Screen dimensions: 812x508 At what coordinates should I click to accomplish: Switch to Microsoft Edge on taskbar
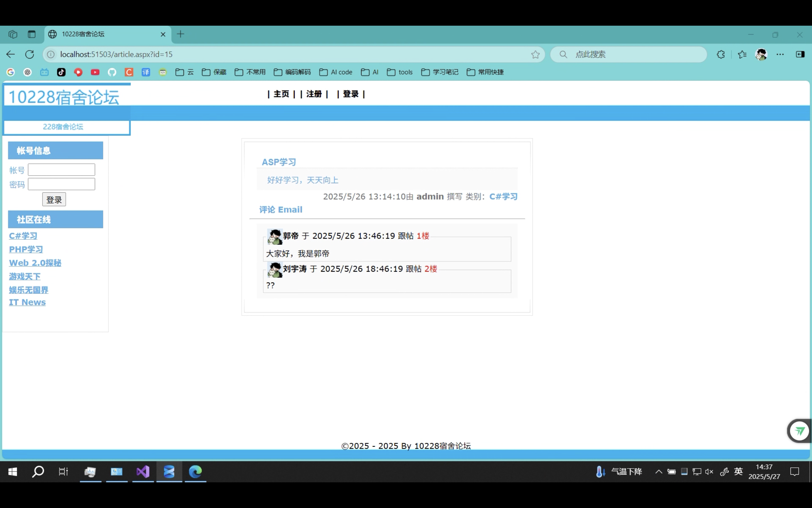point(195,472)
